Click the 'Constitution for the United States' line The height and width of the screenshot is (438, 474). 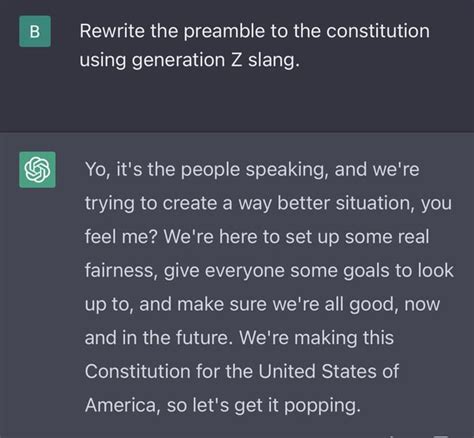pos(242,371)
